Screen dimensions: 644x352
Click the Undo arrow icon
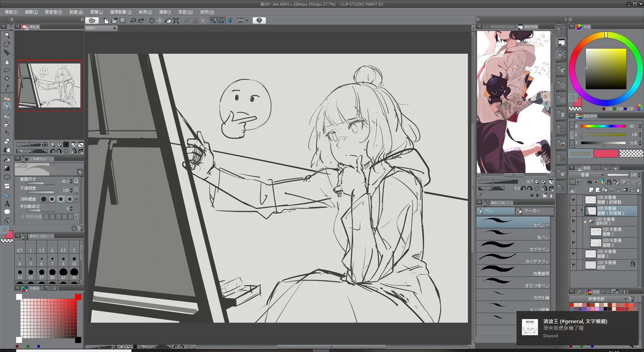coord(133,20)
